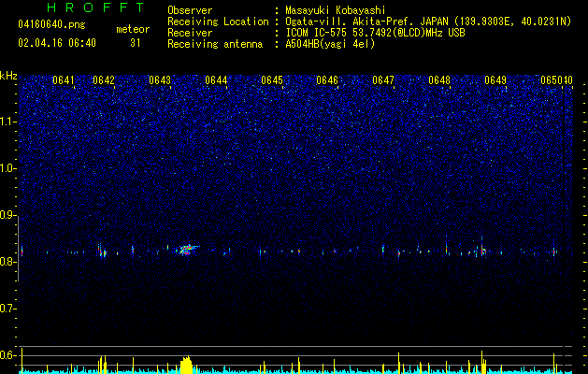Click the 0643 time marker
588x374 pixels.
point(160,80)
